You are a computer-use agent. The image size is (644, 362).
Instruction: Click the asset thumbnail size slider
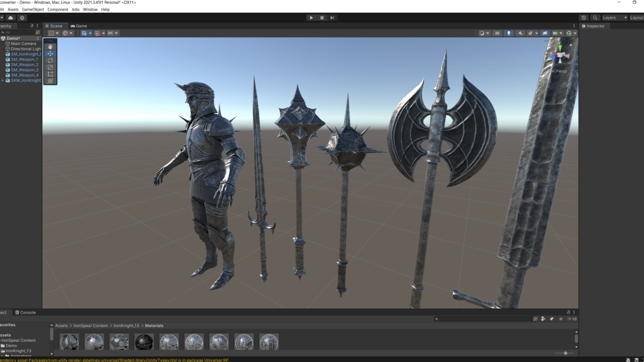pos(566,353)
